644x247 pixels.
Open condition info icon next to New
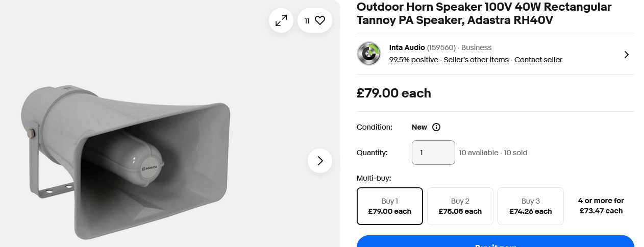(x=436, y=127)
